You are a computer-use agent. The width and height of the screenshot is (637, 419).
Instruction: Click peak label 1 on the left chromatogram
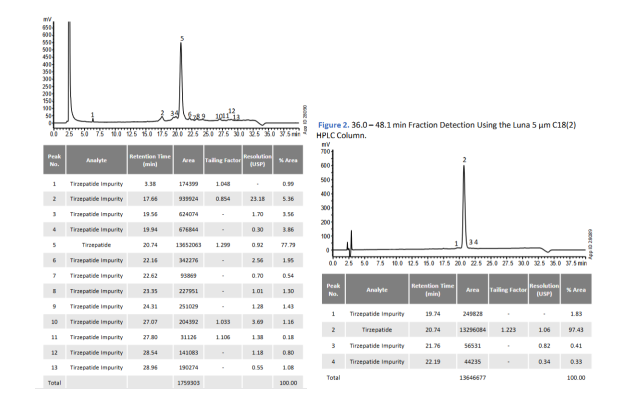92,115
